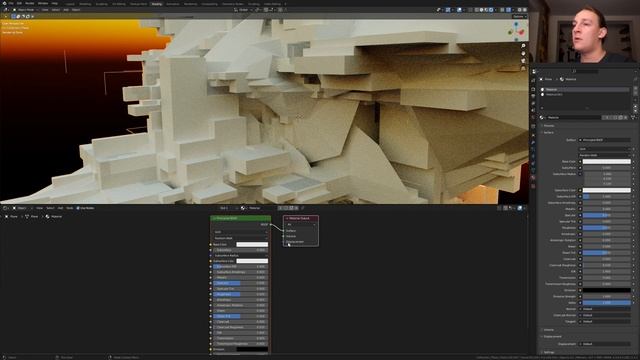Open the File menu
The image size is (640, 360).
[11, 3]
